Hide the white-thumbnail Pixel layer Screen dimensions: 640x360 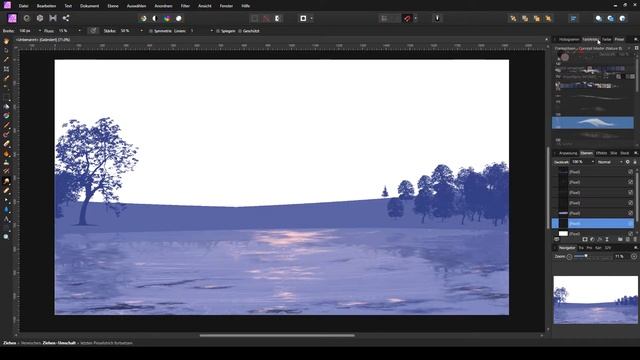pyautogui.click(x=631, y=234)
